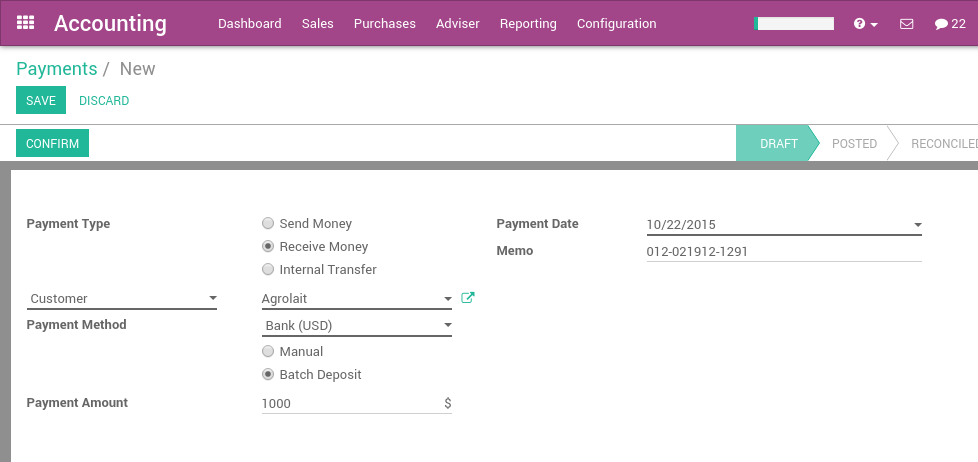
Task: Go to the Purchases menu
Action: pyautogui.click(x=385, y=24)
